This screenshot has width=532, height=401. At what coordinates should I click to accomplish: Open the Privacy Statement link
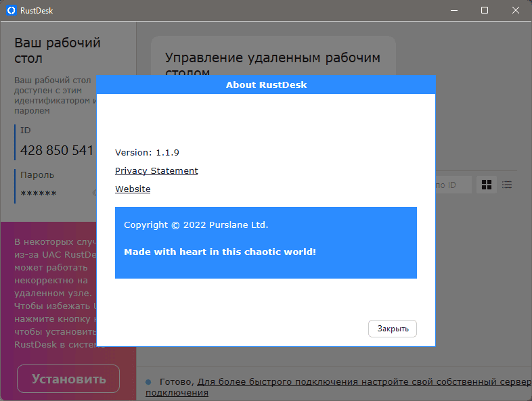coord(156,171)
